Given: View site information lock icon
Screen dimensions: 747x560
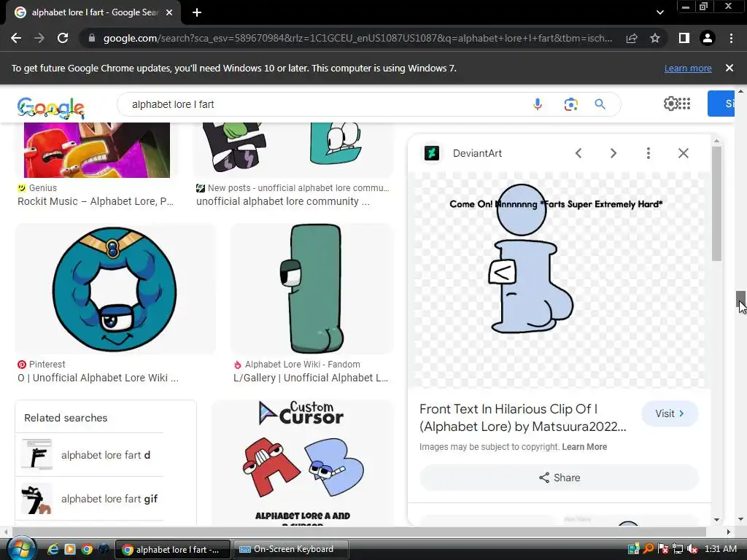Looking at the screenshot, I should click(91, 38).
